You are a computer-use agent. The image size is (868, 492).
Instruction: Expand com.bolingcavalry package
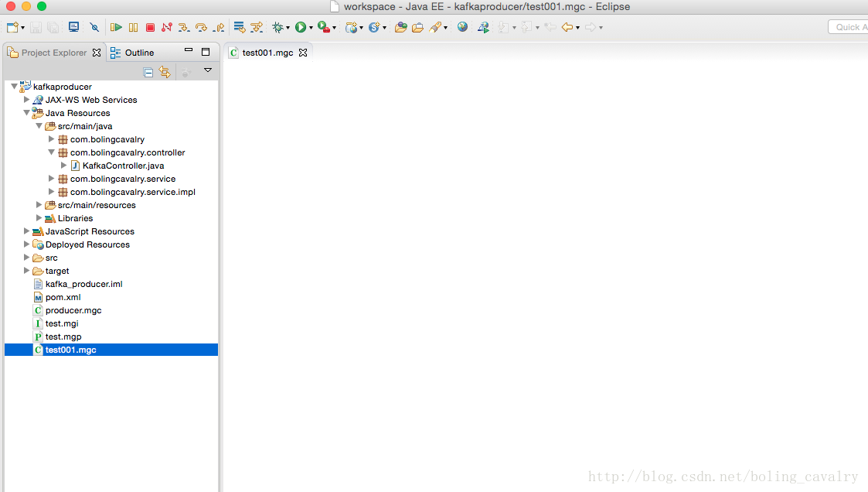pos(51,139)
